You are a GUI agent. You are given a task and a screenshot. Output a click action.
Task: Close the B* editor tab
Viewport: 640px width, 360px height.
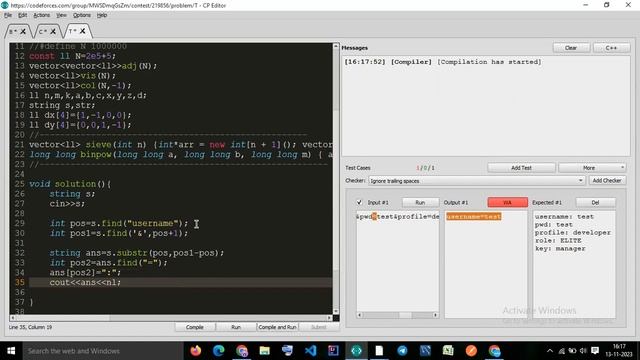tap(23, 31)
